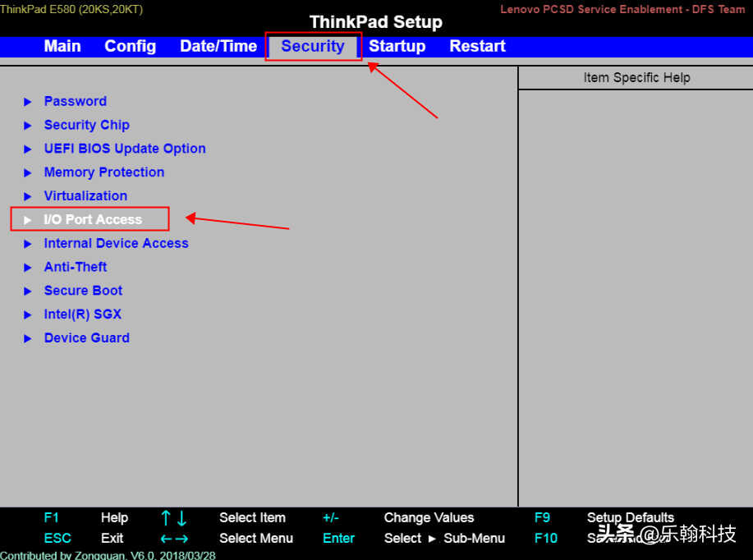Click the Select Sub-Menu hint text

[x=444, y=539]
